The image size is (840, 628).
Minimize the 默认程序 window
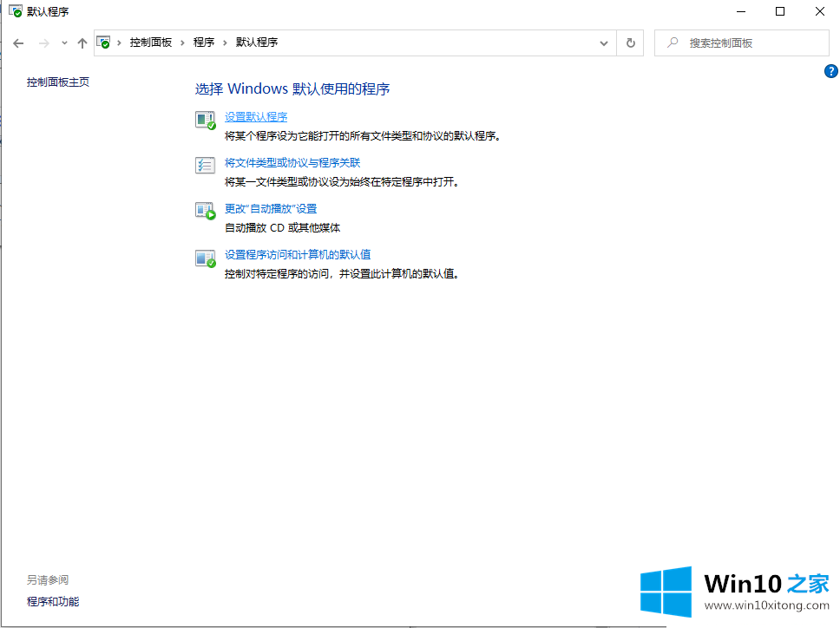pos(741,11)
